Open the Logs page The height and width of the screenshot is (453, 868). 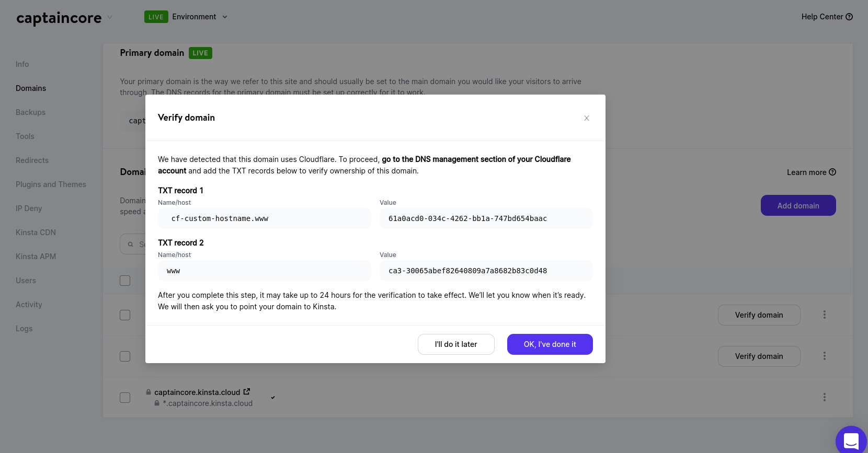tap(24, 329)
